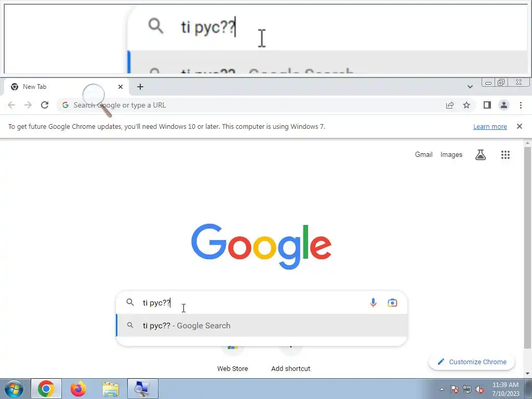The width and height of the screenshot is (532, 399).
Task: Click the Google logo
Action: [x=261, y=246]
